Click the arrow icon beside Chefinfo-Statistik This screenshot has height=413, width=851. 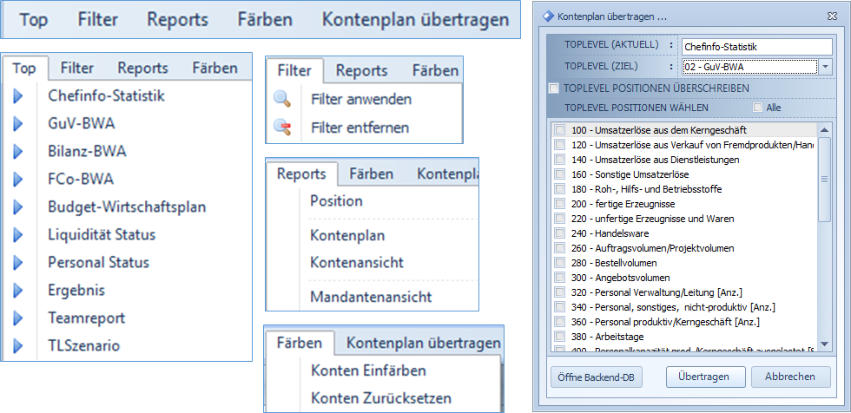click(x=18, y=97)
